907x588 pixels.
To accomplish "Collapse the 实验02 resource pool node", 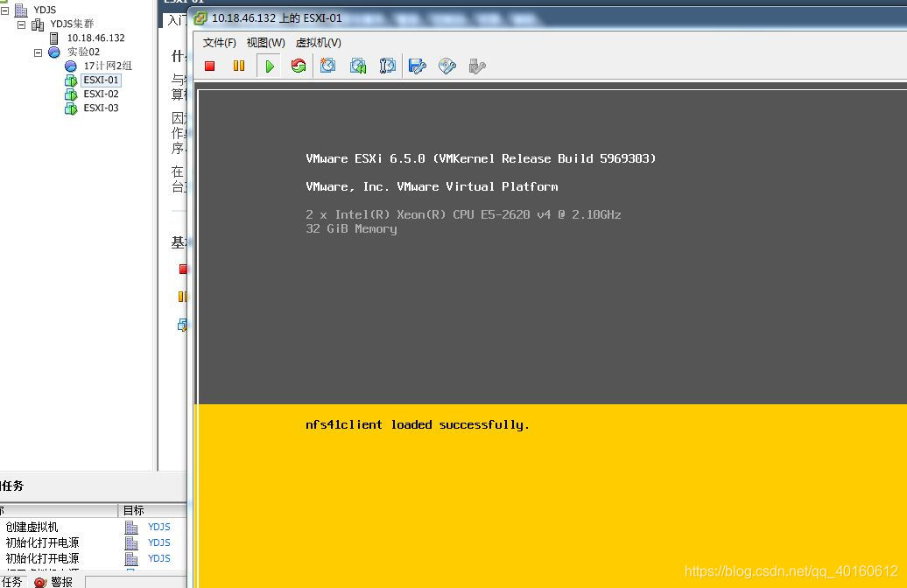I will pyautogui.click(x=39, y=52).
